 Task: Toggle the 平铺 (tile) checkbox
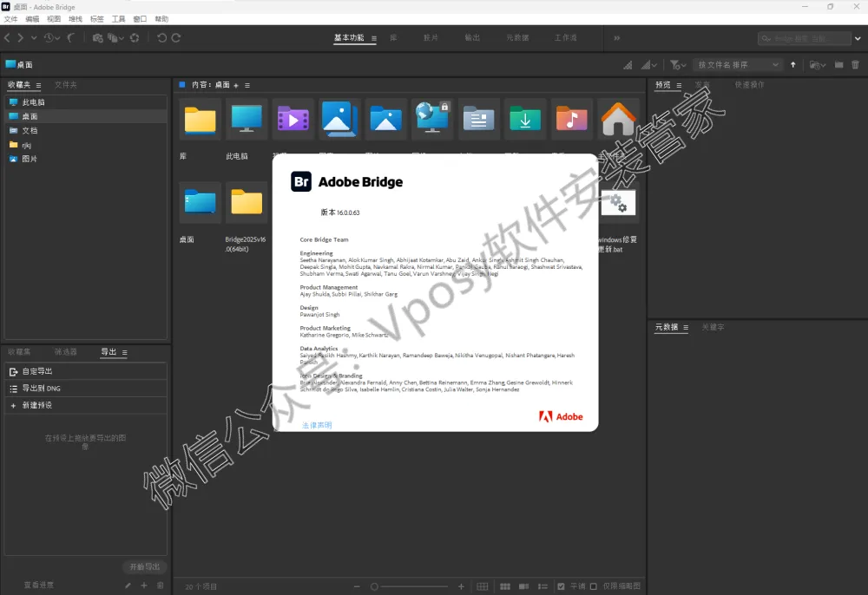pyautogui.click(x=562, y=587)
